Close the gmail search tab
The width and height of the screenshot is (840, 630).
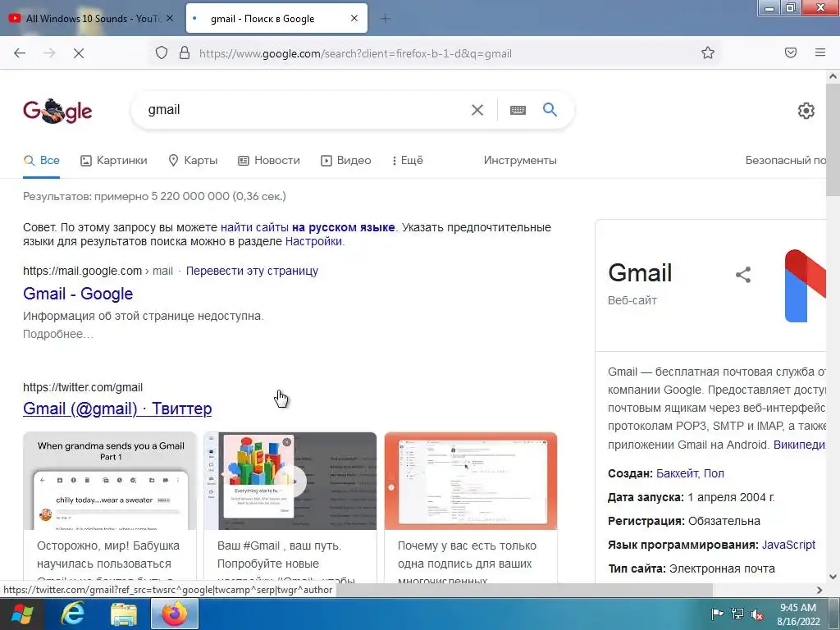click(x=354, y=18)
